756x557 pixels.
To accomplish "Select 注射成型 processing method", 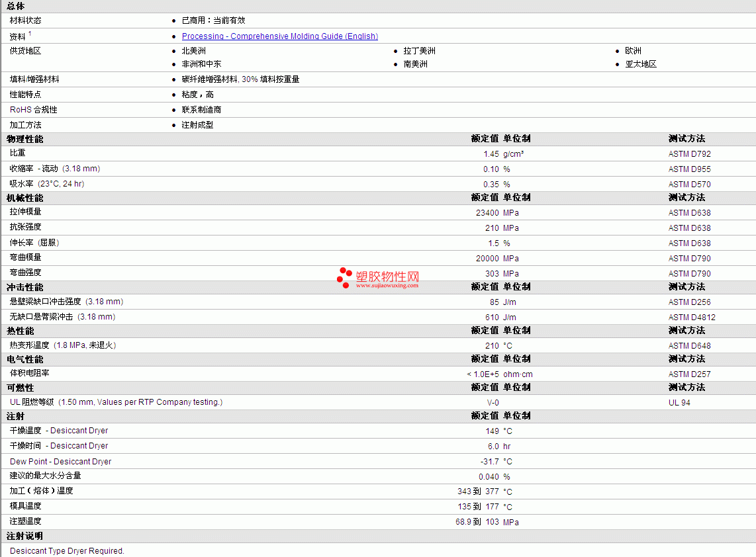I will tap(198, 125).
